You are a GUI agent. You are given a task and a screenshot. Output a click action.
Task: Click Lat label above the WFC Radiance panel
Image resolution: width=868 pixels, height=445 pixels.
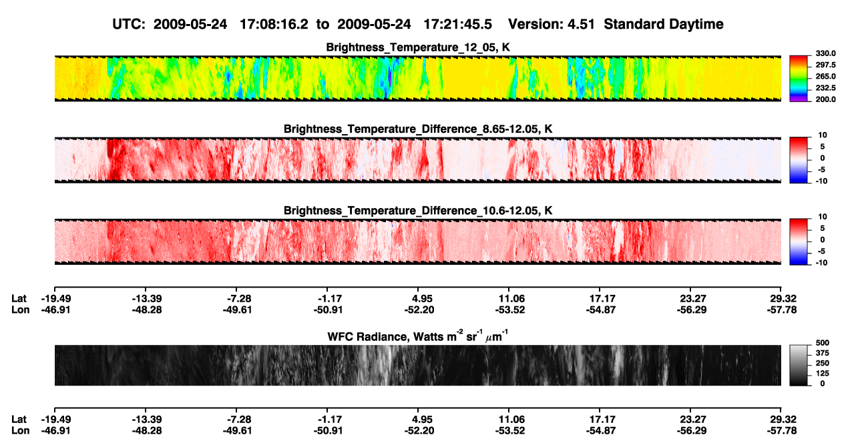[x=20, y=298]
